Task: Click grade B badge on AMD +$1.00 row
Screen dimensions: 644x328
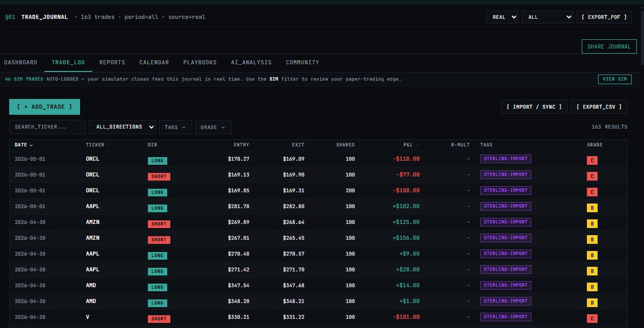Action: pyautogui.click(x=592, y=303)
